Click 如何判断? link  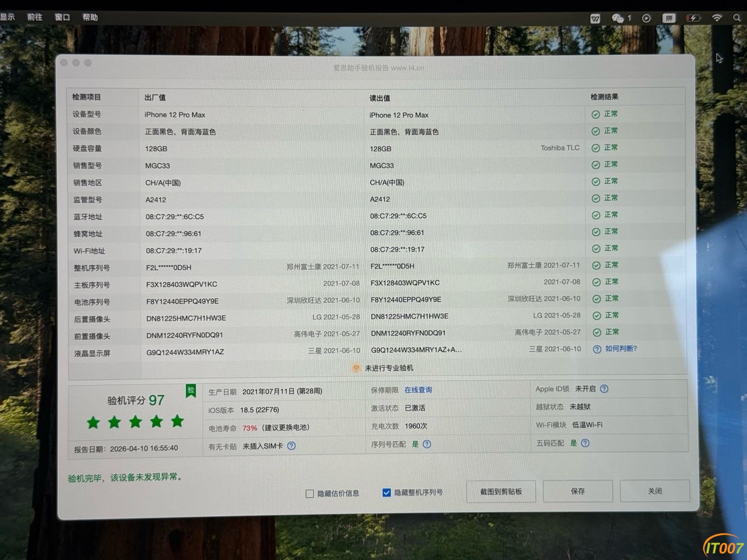pyautogui.click(x=621, y=349)
